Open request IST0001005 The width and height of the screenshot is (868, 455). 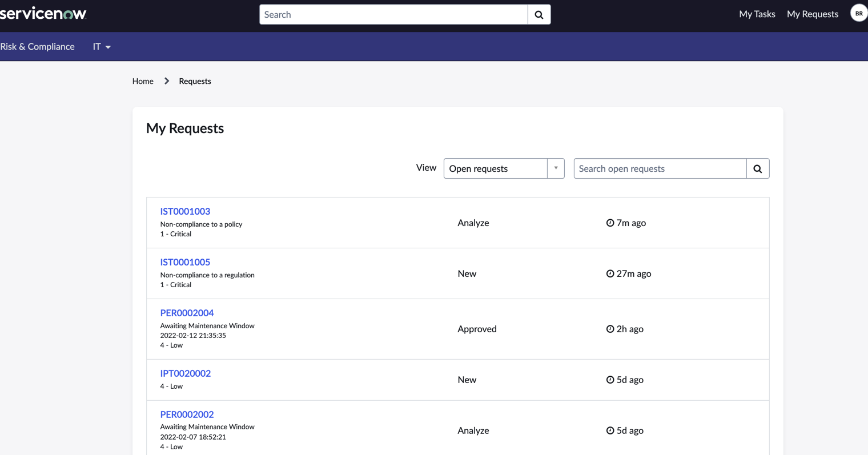point(185,262)
